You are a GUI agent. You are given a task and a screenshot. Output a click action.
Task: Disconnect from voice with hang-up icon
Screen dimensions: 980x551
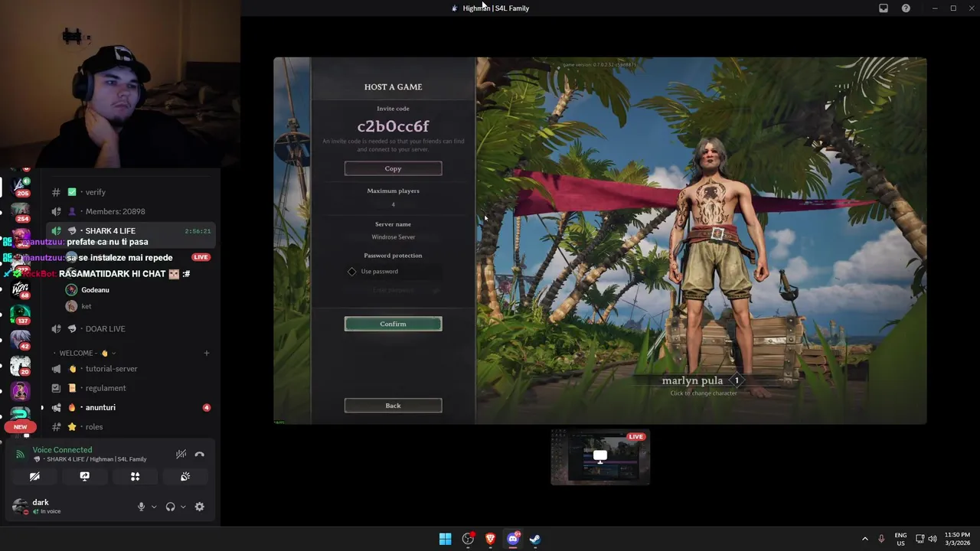click(200, 455)
